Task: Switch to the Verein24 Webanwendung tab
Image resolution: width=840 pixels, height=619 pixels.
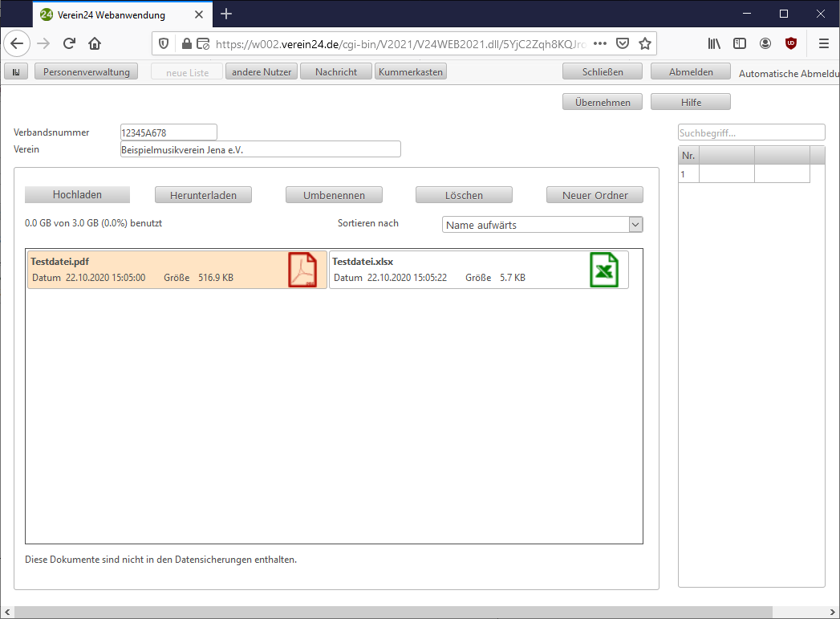Action: 112,14
